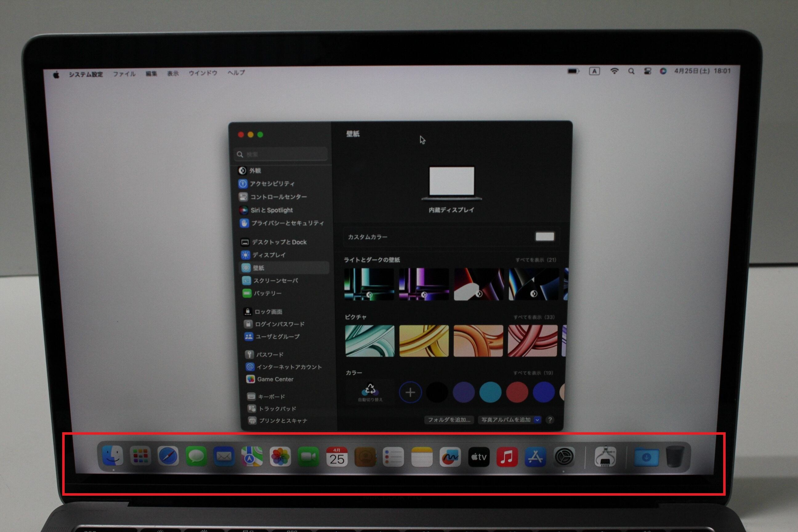Show all pictures (すべてを表示 33)

pyautogui.click(x=534, y=317)
